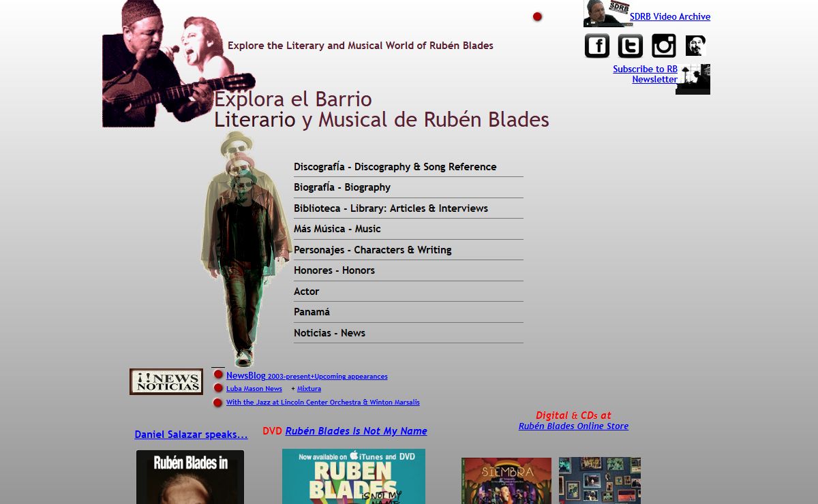This screenshot has height=504, width=818.
Task: Open Biblioteca - Library: Articles & Interviews
Action: coord(408,208)
